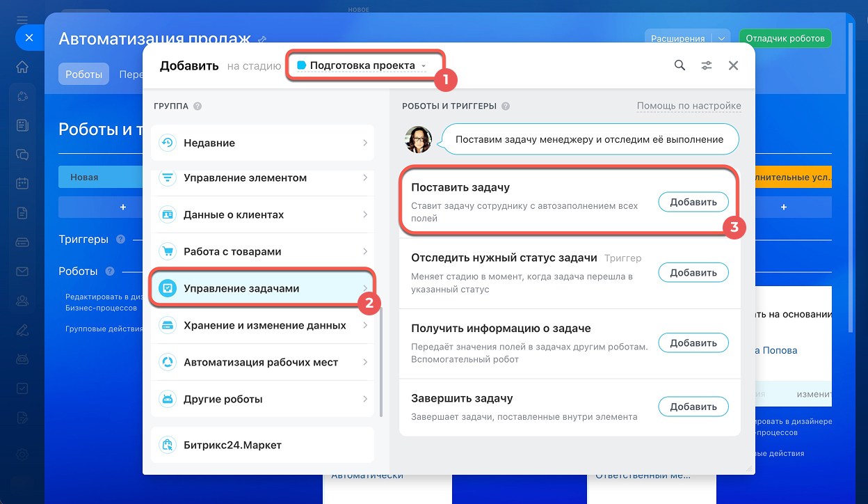Click the Хранение и изменение данных icon

coord(167,325)
